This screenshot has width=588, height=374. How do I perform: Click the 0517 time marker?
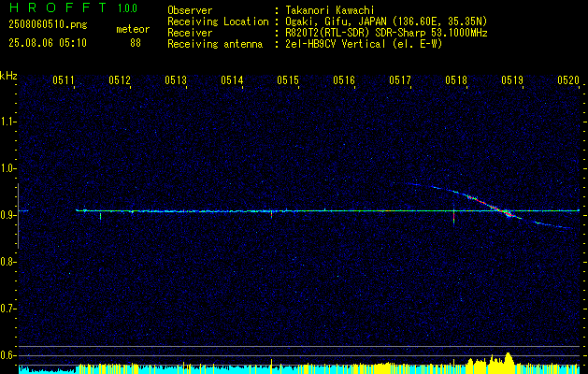tap(400, 80)
